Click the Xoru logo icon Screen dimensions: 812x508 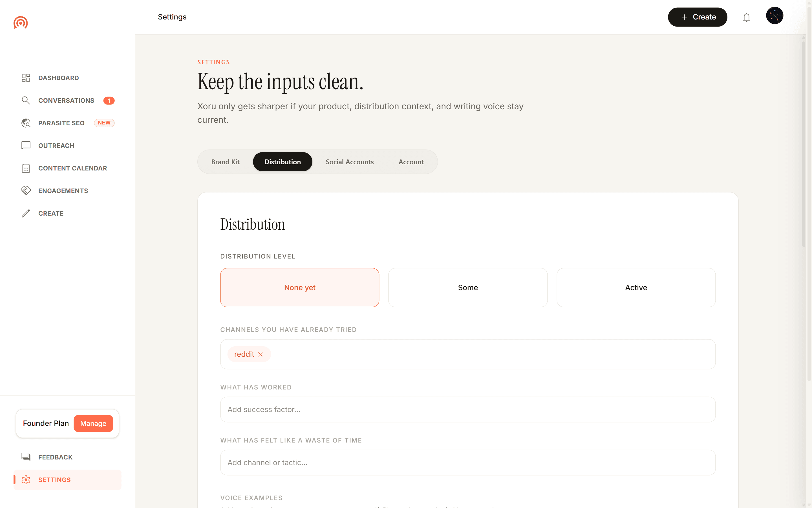21,23
